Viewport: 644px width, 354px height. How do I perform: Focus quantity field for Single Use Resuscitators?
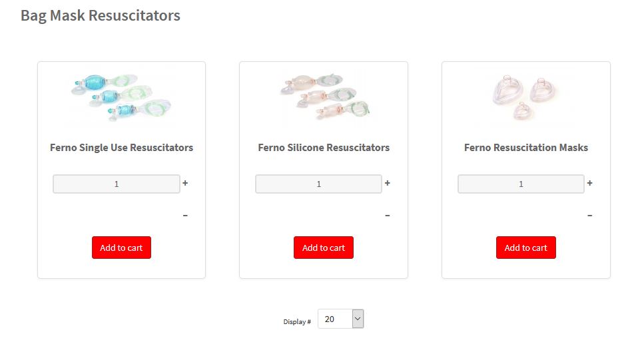coord(117,184)
